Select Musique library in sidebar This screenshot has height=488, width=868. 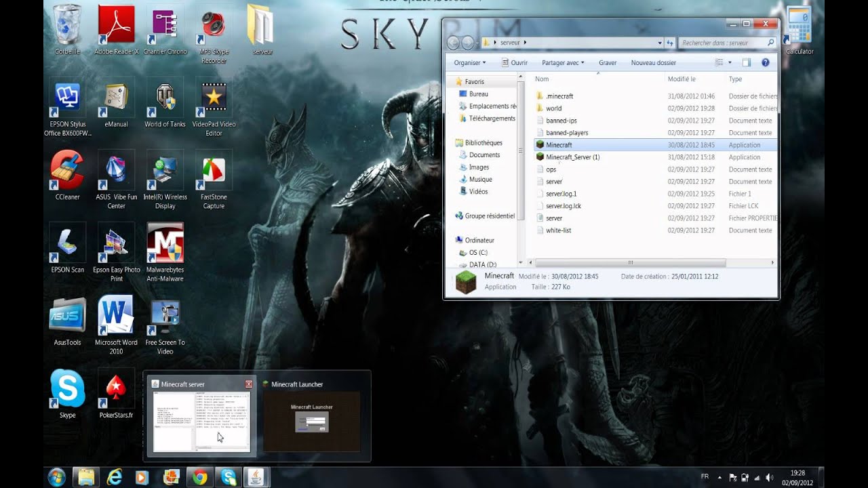click(481, 179)
